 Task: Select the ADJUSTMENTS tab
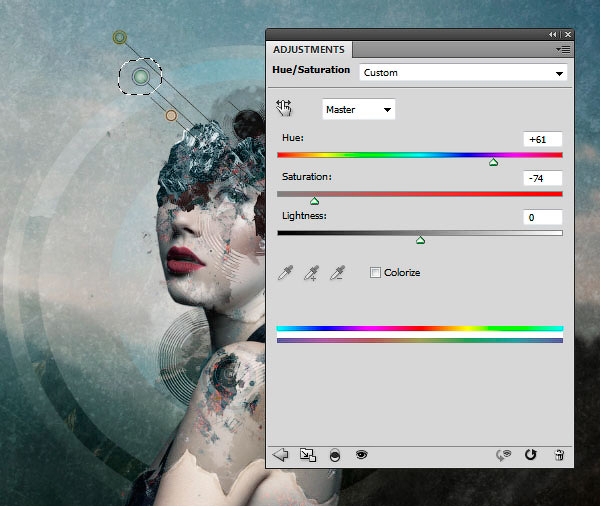309,50
